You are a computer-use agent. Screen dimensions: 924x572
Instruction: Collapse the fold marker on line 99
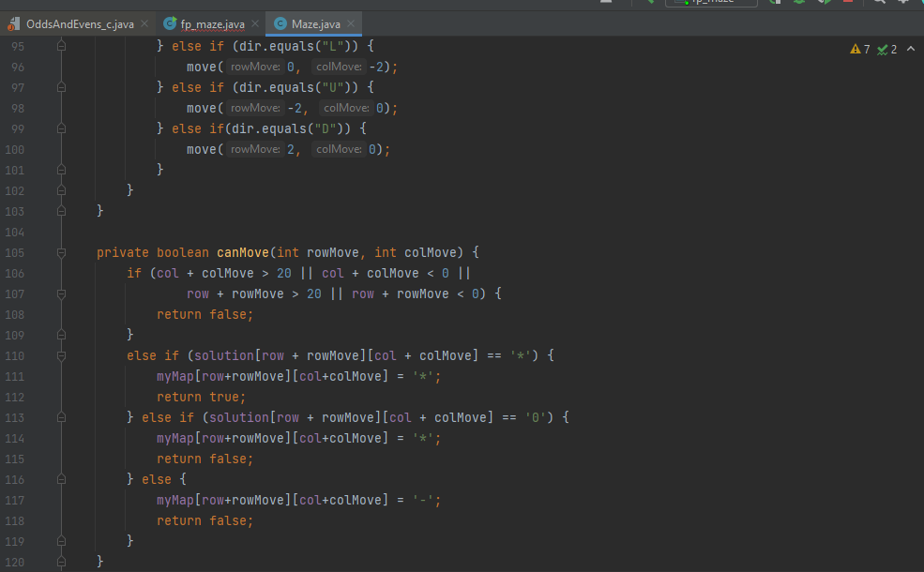(x=61, y=128)
